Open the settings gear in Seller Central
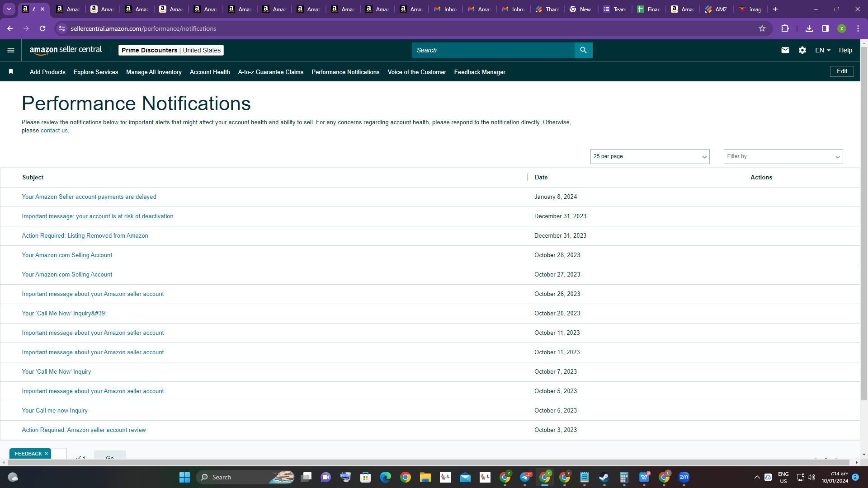Image resolution: width=868 pixels, height=488 pixels. (802, 50)
